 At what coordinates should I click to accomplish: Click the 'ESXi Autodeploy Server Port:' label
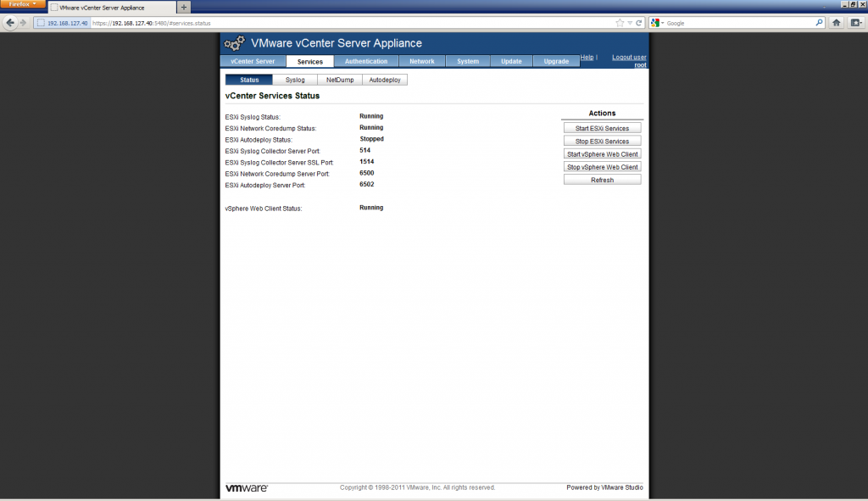(x=265, y=186)
